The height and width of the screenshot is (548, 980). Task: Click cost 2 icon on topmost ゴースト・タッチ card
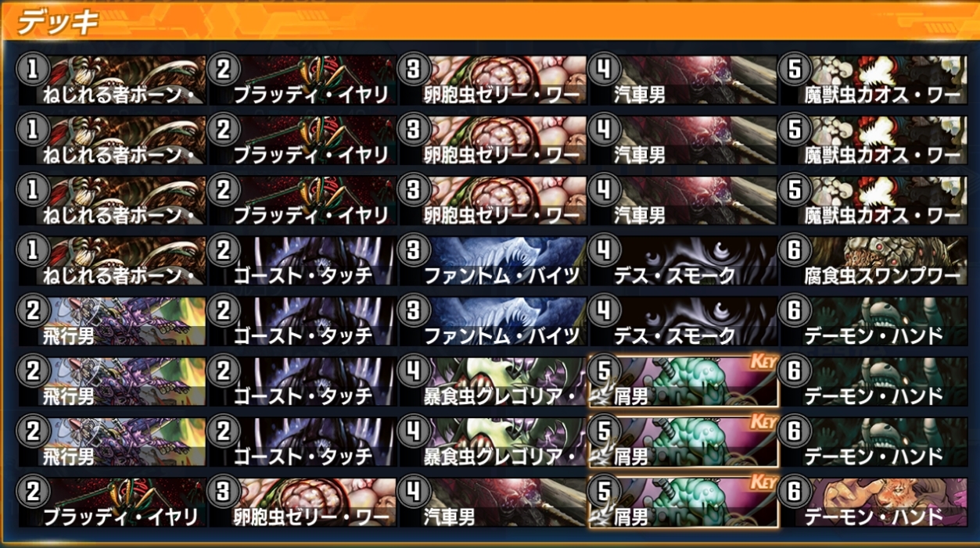tap(222, 251)
